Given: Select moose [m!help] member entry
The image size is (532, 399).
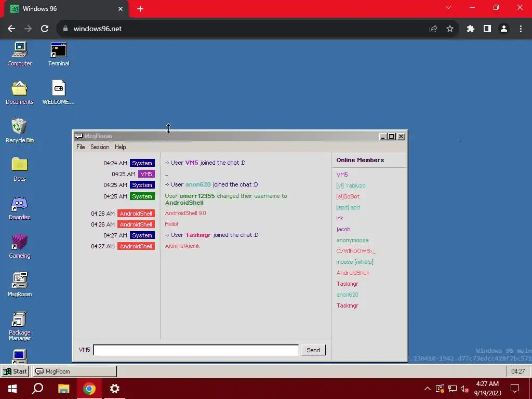Looking at the screenshot, I should [355, 262].
